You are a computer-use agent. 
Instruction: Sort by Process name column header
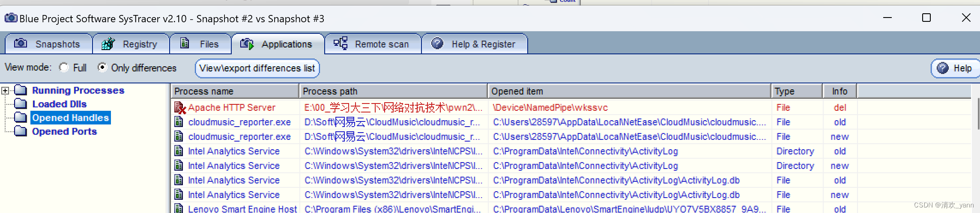click(235, 91)
